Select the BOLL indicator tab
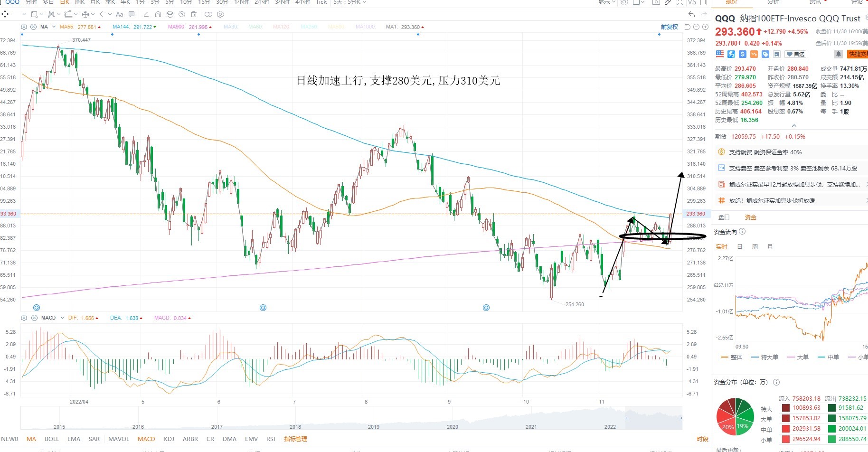 pos(52,439)
